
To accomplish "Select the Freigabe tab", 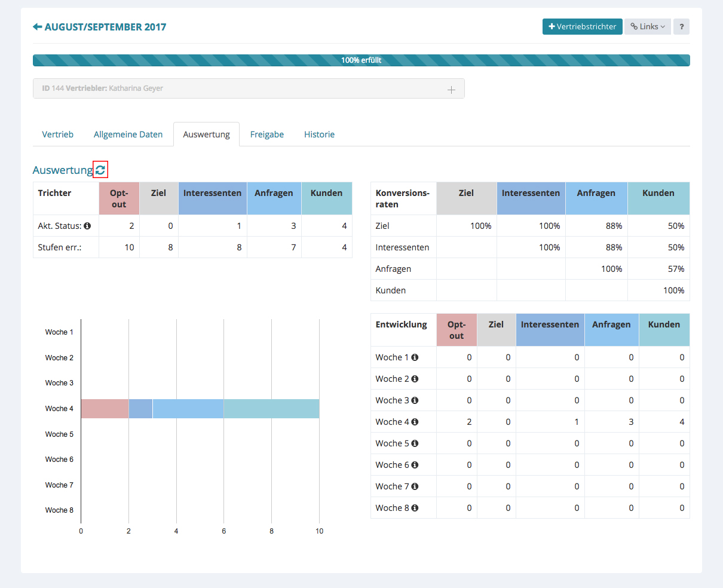I will 266,134.
